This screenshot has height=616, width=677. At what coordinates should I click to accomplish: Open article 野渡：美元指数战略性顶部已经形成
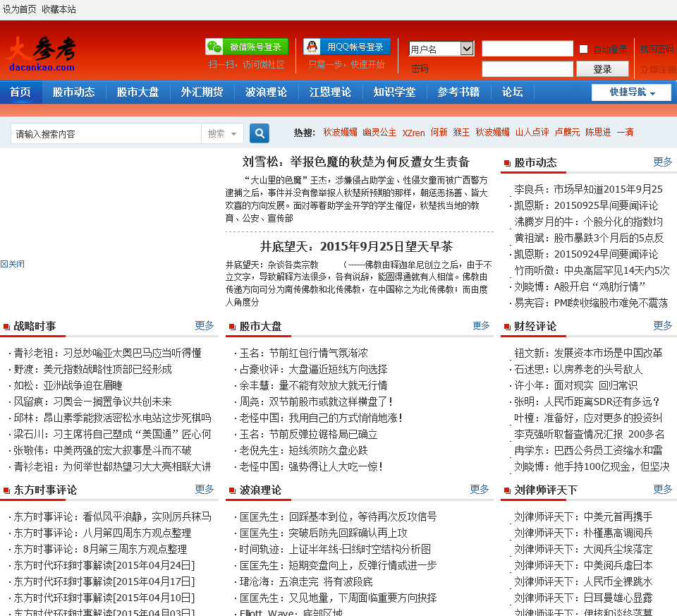(92, 369)
